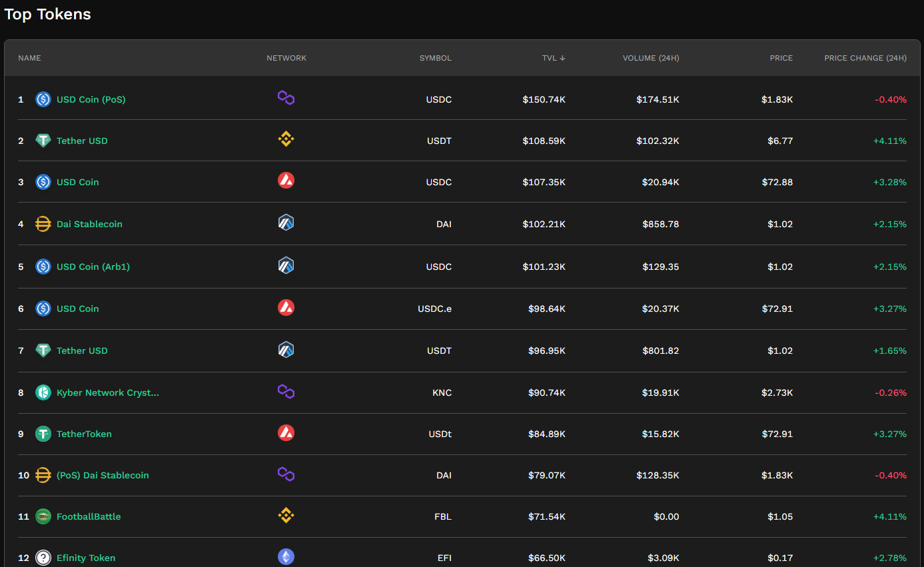Click the Polygon network icon in KNC row
924x567 pixels.
(x=286, y=391)
